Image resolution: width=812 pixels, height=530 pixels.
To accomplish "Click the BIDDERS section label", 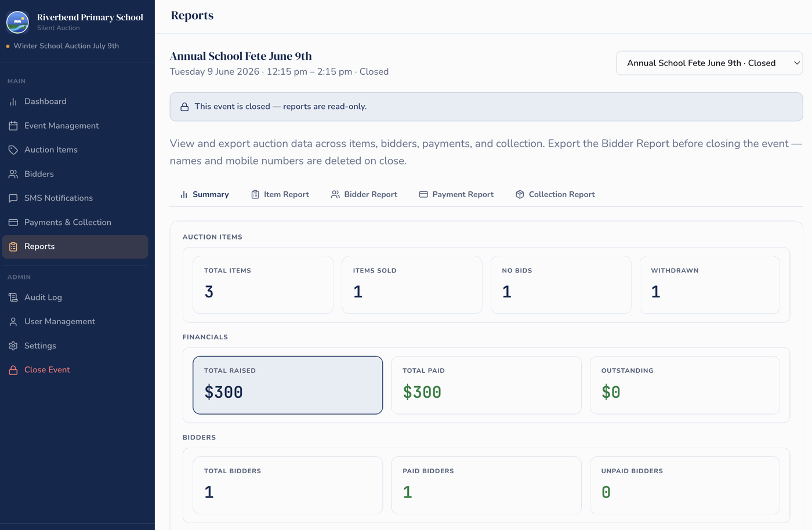I will [x=199, y=438].
